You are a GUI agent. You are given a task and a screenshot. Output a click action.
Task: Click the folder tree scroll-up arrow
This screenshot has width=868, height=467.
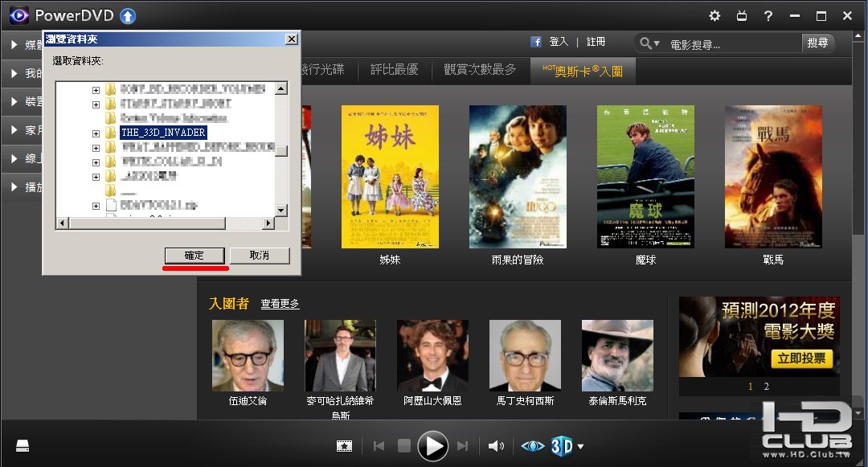point(281,88)
